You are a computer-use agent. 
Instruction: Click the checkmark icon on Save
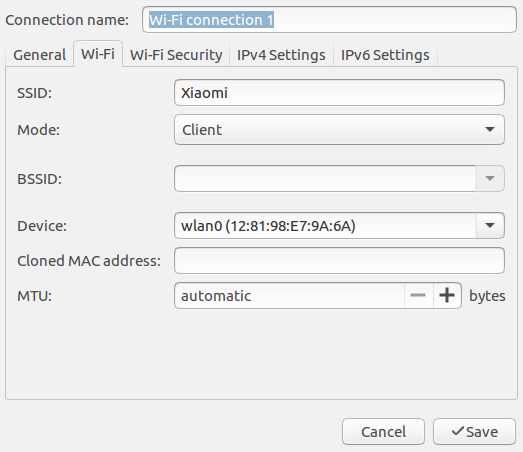(x=458, y=431)
